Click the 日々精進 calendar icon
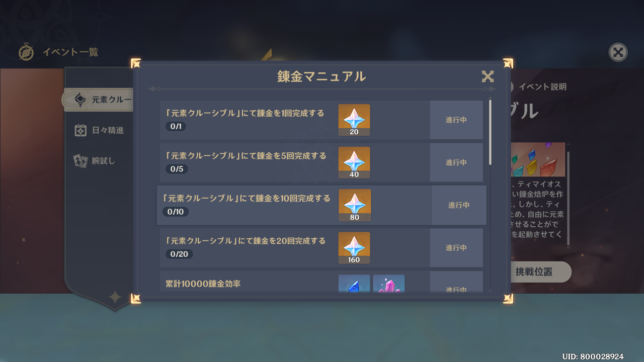Screen dimensions: 644x362 pyautogui.click(x=80, y=130)
